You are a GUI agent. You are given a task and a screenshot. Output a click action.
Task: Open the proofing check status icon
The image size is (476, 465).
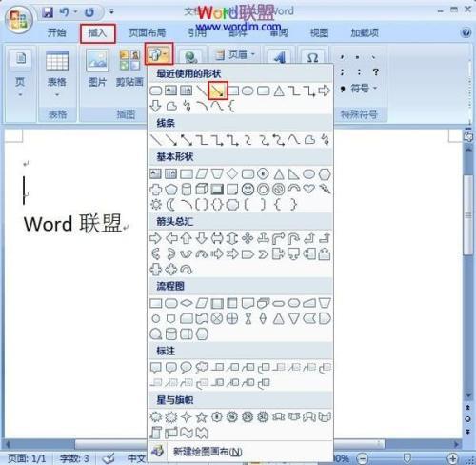coord(109,458)
